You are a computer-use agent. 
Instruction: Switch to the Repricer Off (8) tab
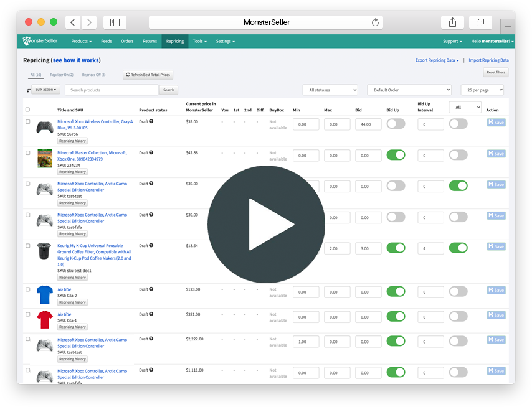(x=93, y=75)
